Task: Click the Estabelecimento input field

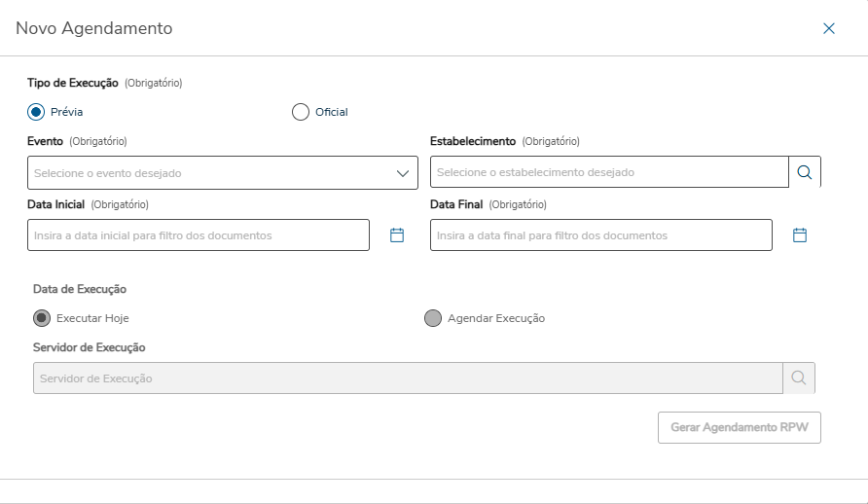Action: pos(609,172)
